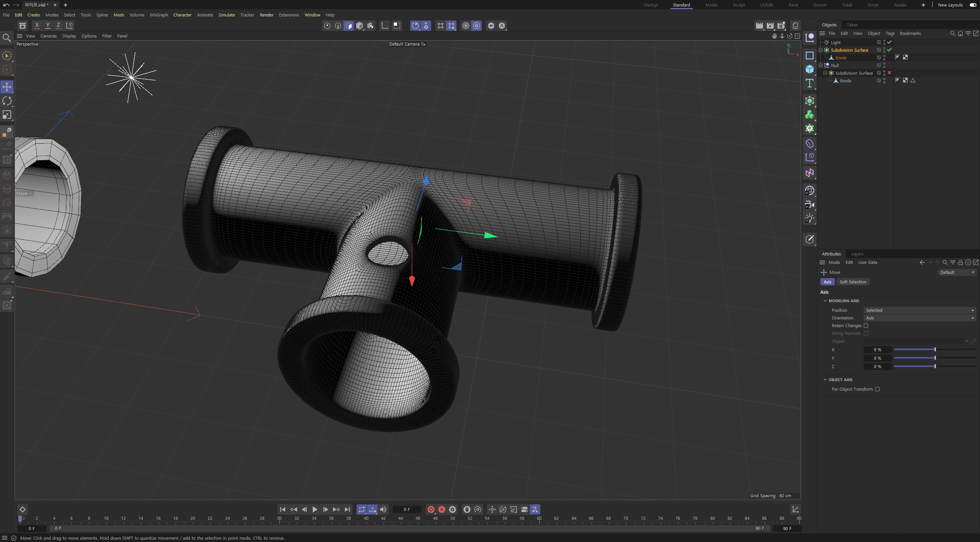The width and height of the screenshot is (980, 542).
Task: Open the User Data menu in Attributes
Action: pyautogui.click(x=867, y=262)
